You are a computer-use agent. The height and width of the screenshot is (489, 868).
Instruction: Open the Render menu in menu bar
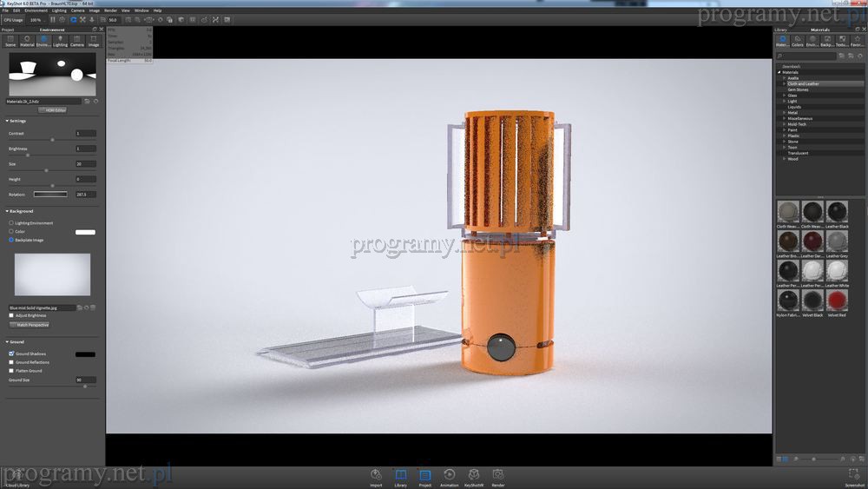[x=110, y=10]
